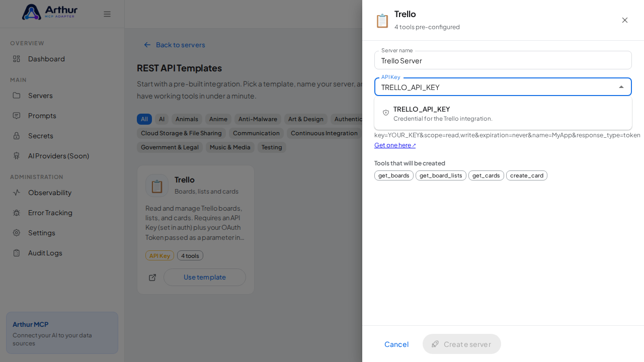Open AI Providers (Soon)

coord(62,156)
